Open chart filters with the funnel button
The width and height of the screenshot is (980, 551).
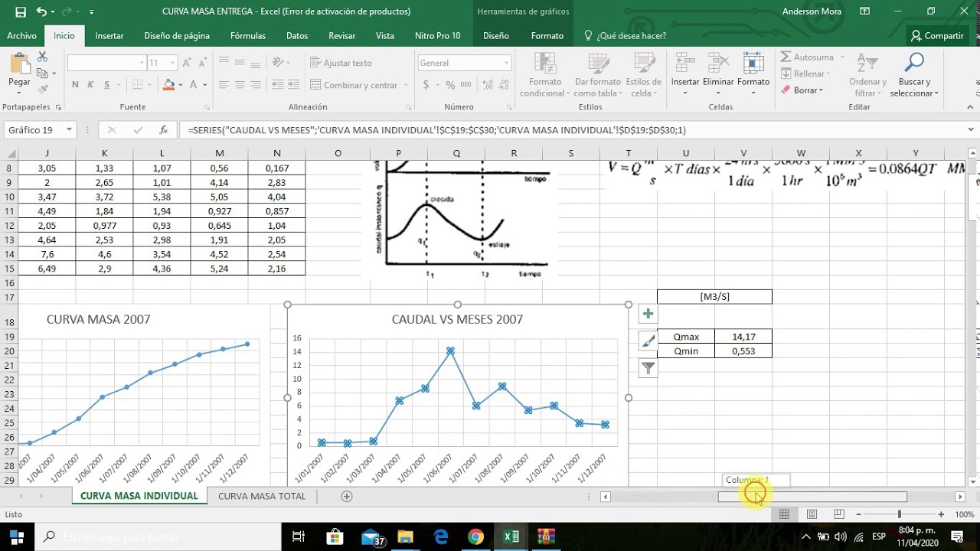(648, 368)
